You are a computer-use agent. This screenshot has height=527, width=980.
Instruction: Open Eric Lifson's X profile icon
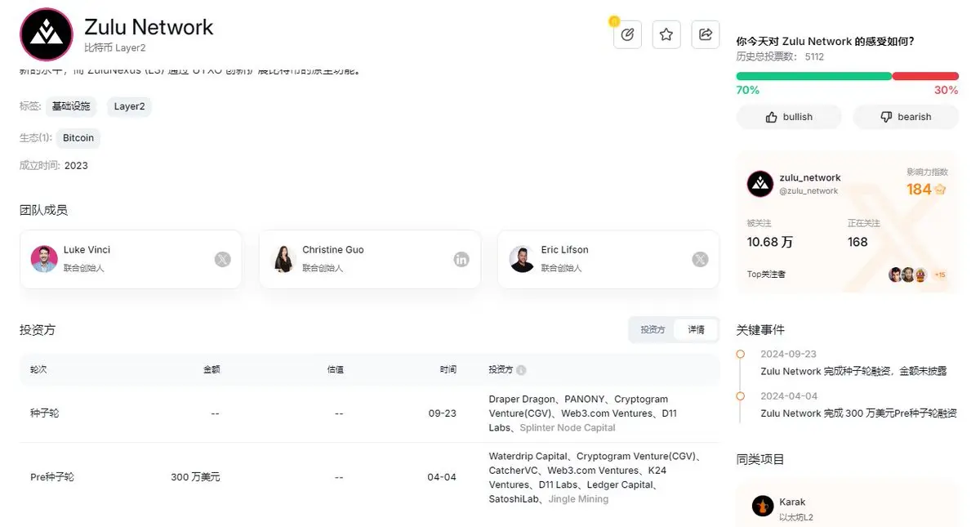tap(700, 260)
